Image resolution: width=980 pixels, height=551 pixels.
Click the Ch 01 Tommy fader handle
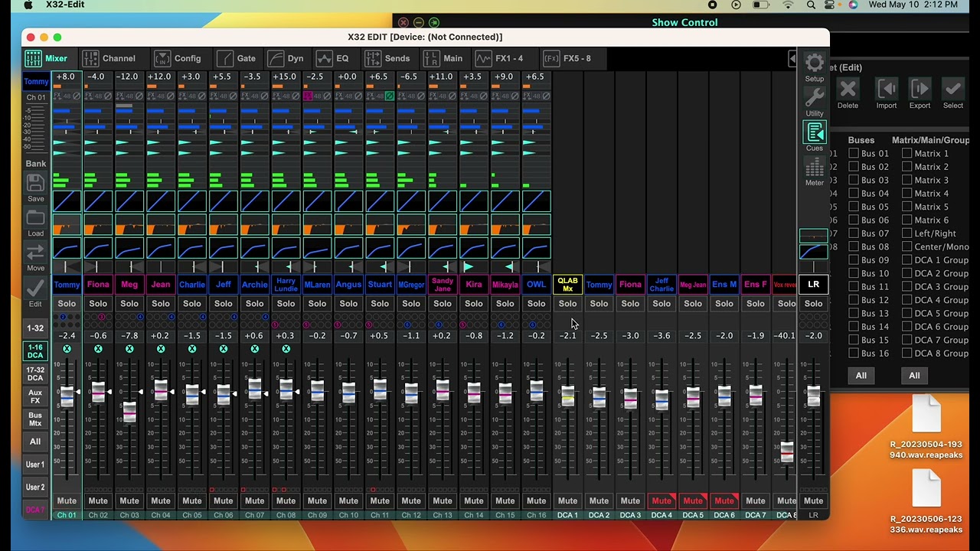tap(67, 397)
